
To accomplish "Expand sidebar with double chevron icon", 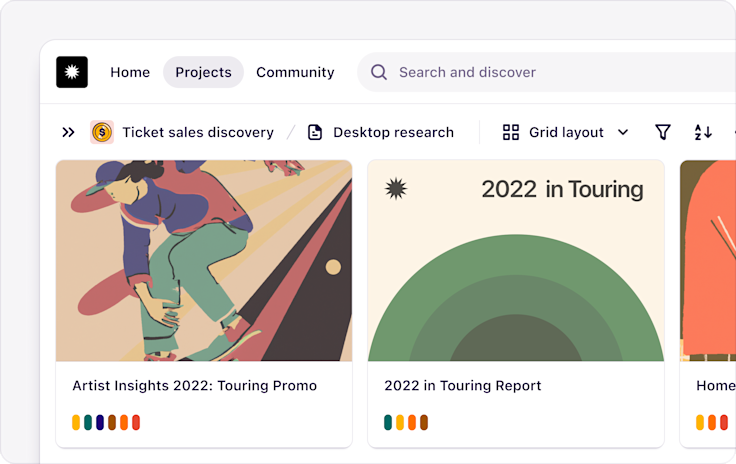I will coord(69,132).
